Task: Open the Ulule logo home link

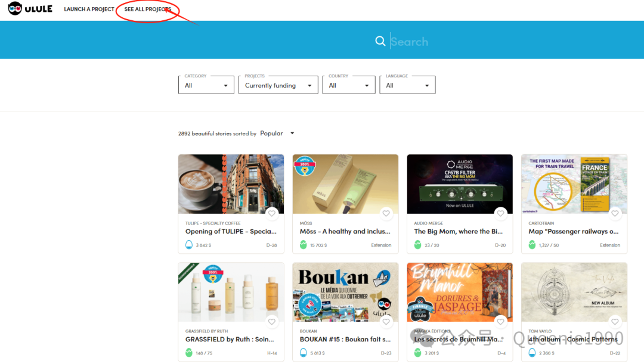Action: pyautogui.click(x=30, y=8)
